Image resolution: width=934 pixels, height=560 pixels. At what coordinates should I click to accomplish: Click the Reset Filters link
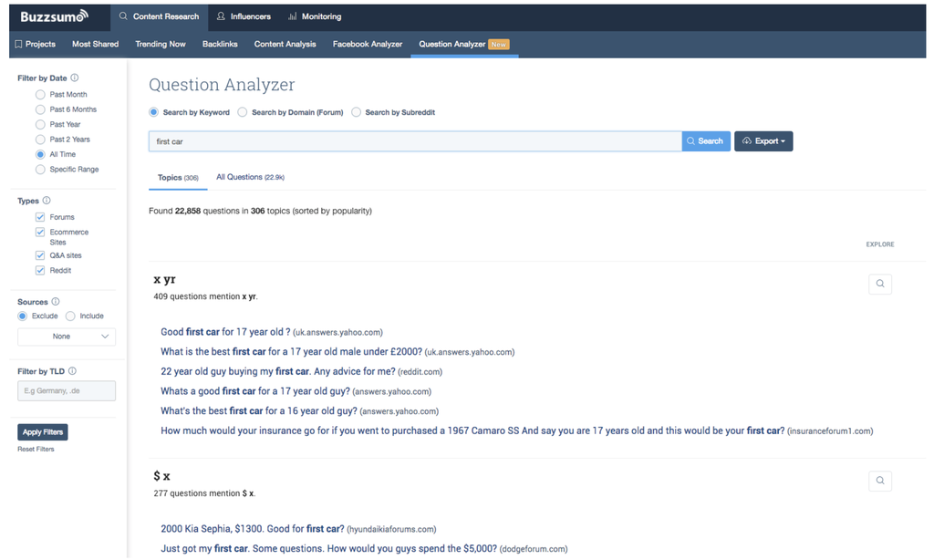[x=36, y=450]
